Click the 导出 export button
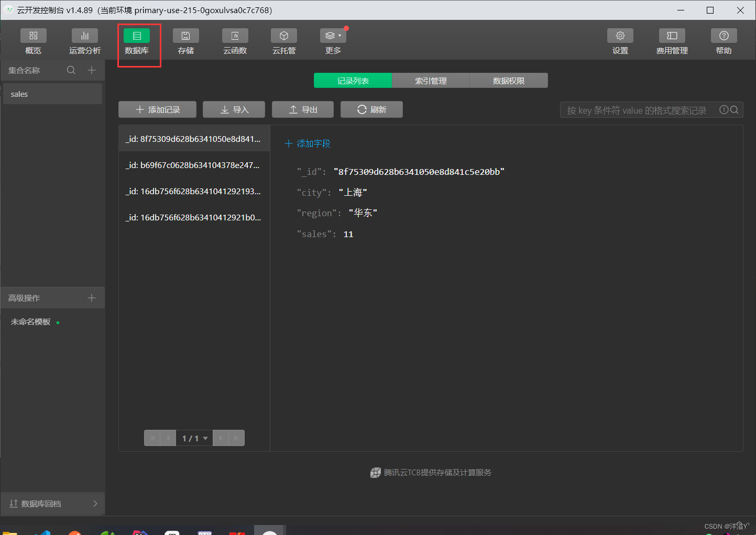This screenshot has height=535, width=756. 303,109
